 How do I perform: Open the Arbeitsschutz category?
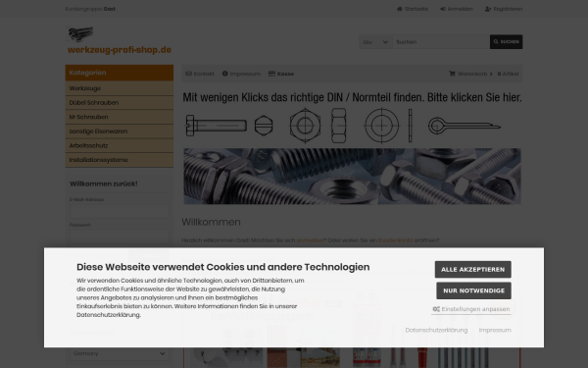pyautogui.click(x=120, y=145)
